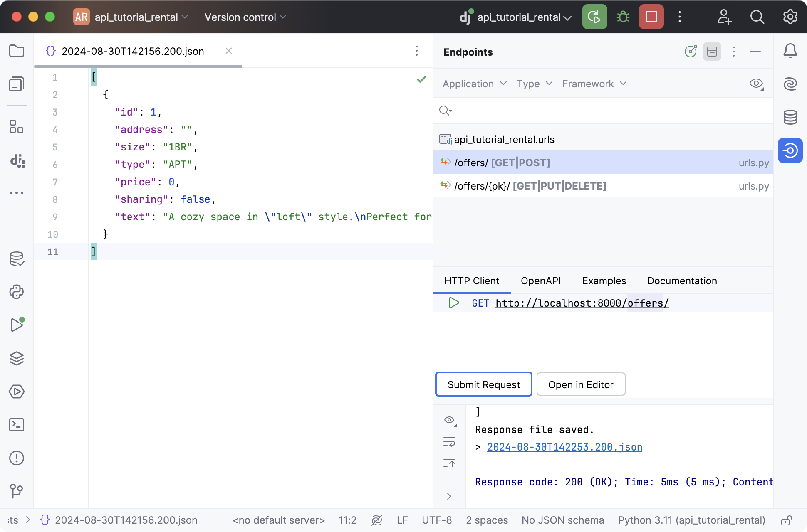The image size is (807, 532).
Task: Open the Framework filter dropdown
Action: pos(594,84)
